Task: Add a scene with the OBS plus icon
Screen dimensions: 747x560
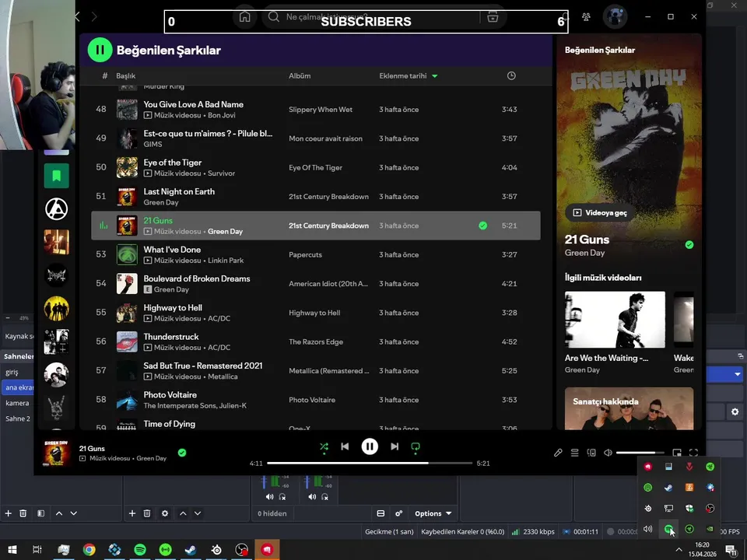Action: pyautogui.click(x=8, y=513)
